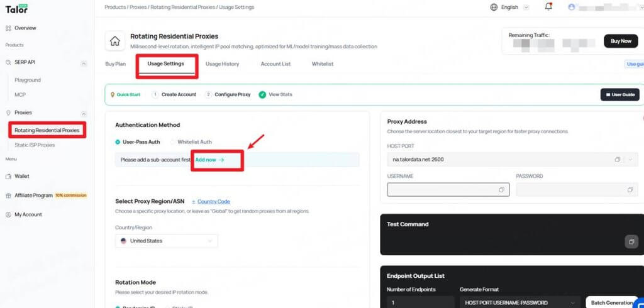
Task: Click the Buy Now button
Action: (621, 41)
